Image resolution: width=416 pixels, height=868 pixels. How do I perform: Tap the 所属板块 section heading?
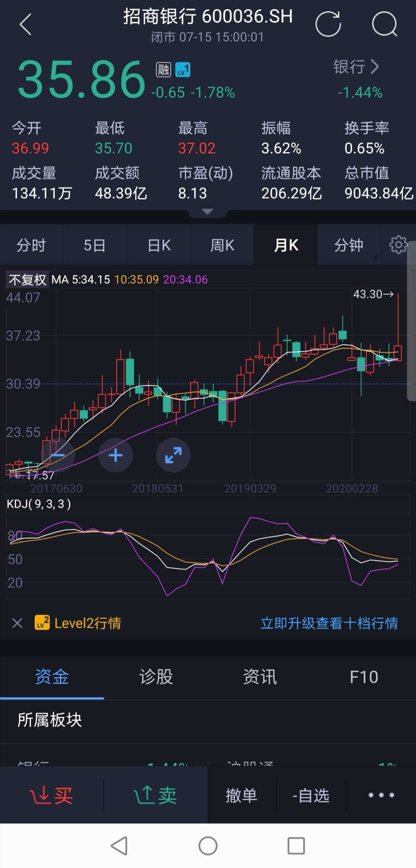(x=50, y=720)
